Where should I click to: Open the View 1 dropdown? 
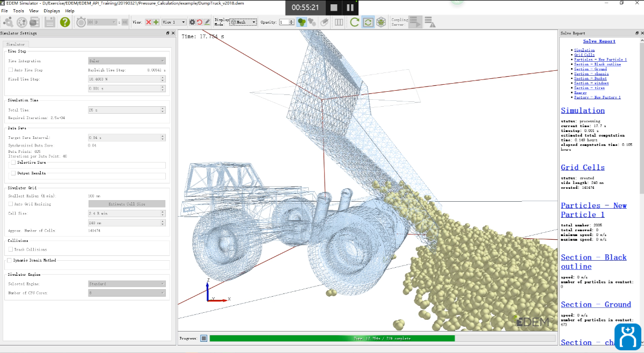174,22
